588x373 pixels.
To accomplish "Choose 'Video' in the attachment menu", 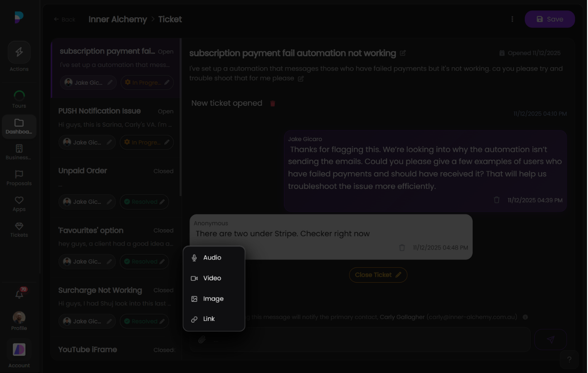I will 213,278.
